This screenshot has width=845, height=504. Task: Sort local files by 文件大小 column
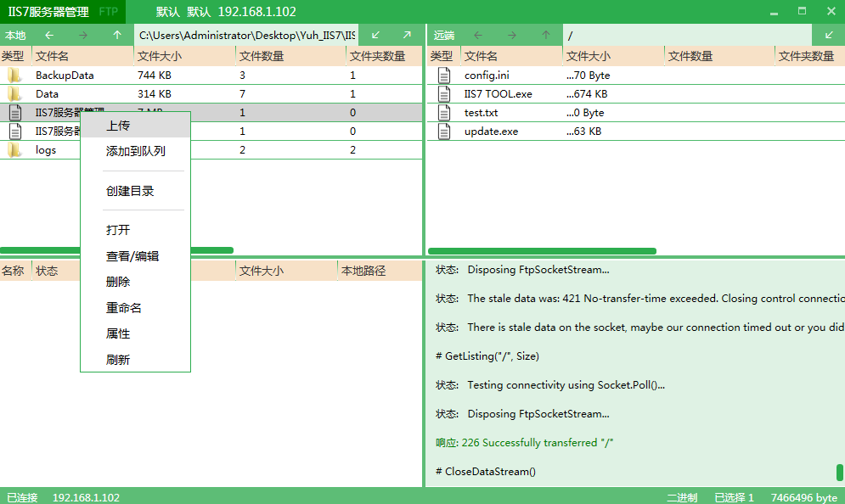tap(184, 57)
